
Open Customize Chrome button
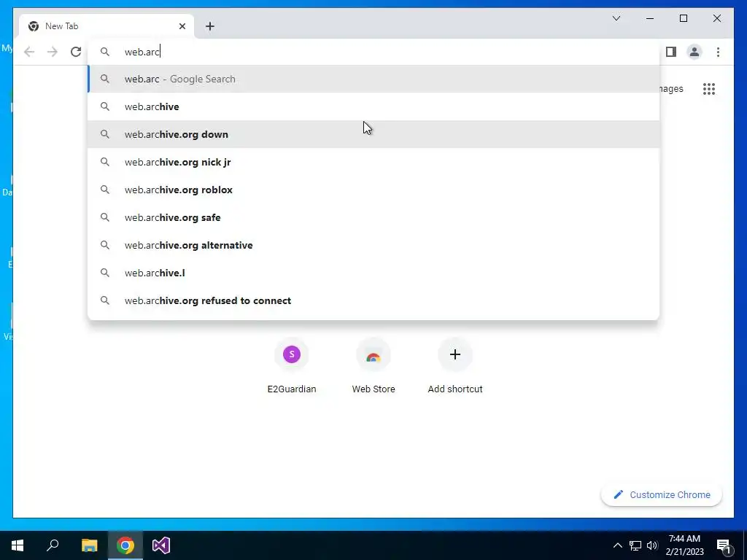[662, 495]
